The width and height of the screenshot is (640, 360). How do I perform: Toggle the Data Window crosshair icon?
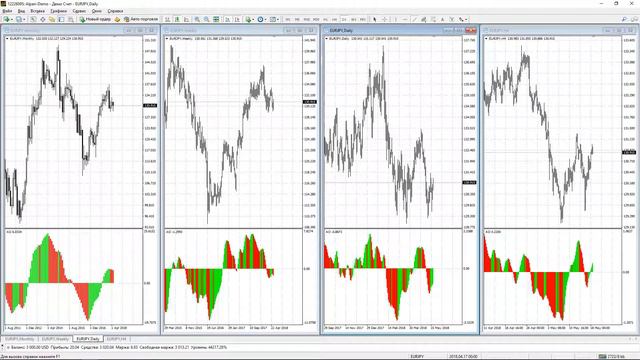pyautogui.click(x=42, y=19)
